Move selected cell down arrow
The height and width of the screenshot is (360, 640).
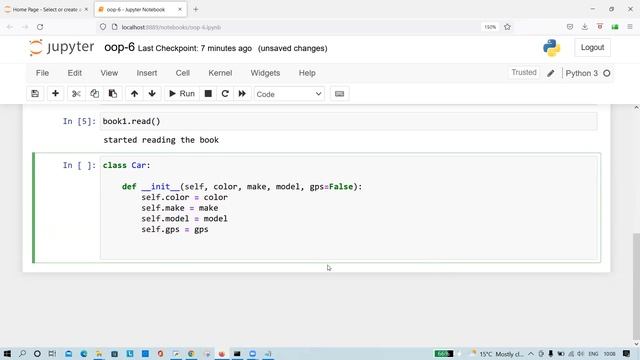[x=152, y=94]
